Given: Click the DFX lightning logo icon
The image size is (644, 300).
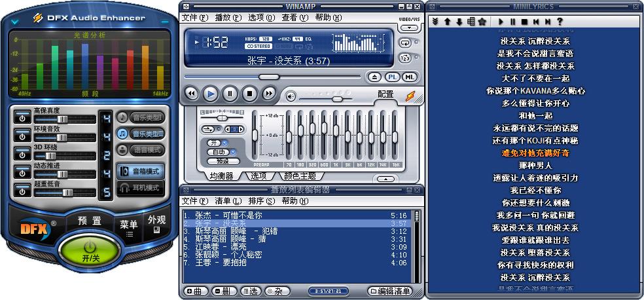Looking at the screenshot, I should pos(38,18).
